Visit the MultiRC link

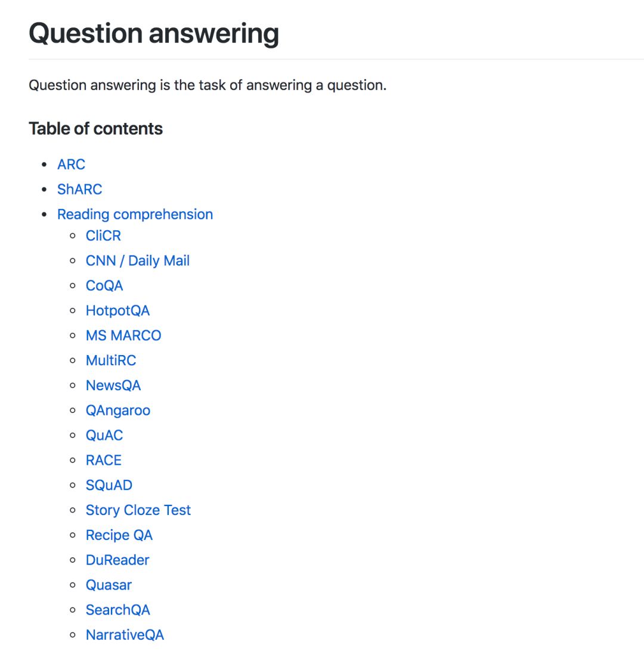tap(111, 360)
